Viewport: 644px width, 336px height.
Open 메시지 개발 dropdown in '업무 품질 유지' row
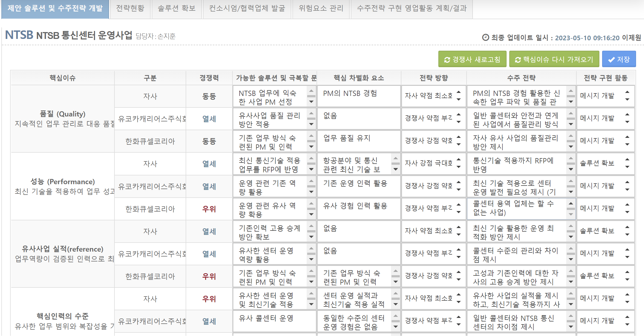coord(606,141)
